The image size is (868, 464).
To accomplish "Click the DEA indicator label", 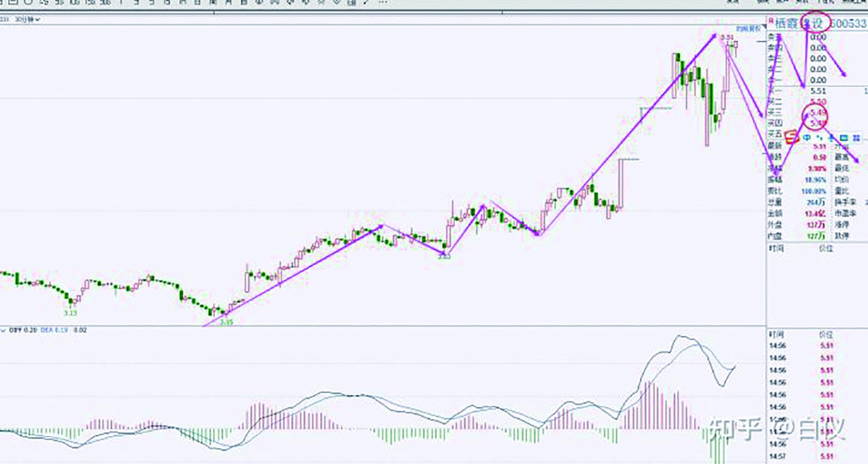I will click(x=47, y=330).
